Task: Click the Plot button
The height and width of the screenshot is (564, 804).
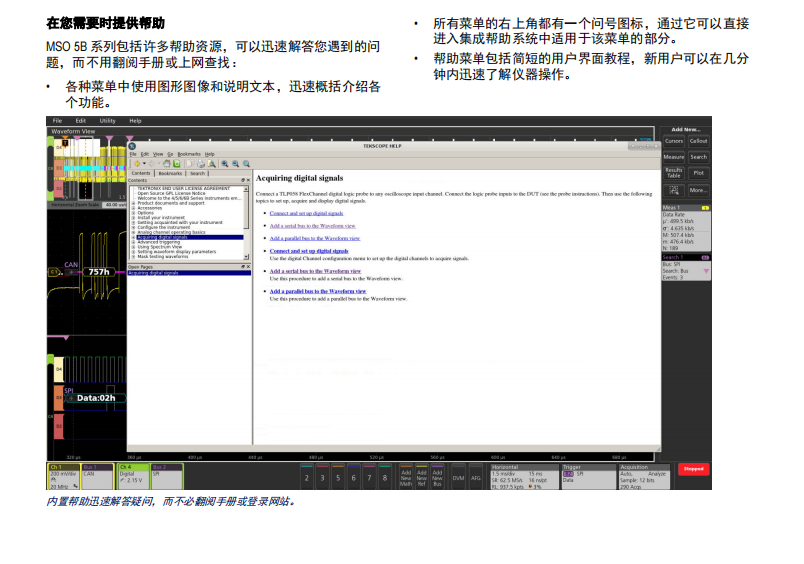Action: 698,173
